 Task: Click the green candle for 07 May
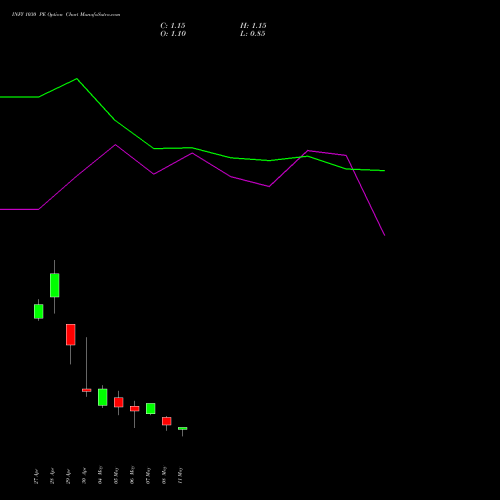tap(151, 408)
